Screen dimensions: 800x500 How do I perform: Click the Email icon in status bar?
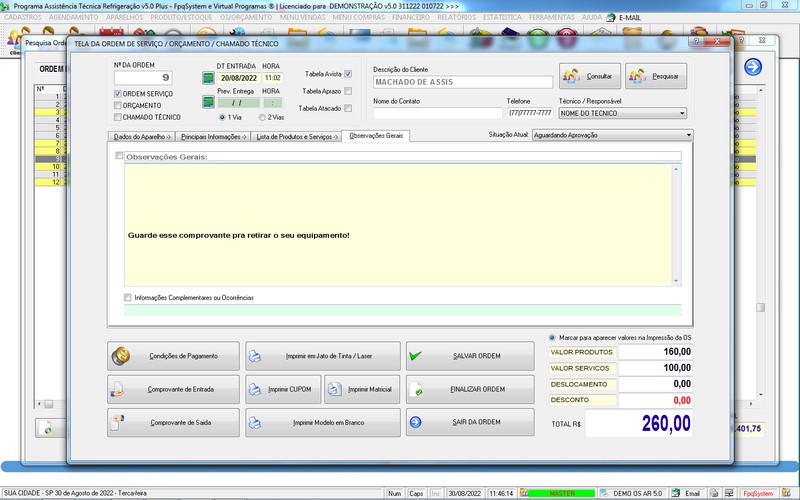(676, 493)
